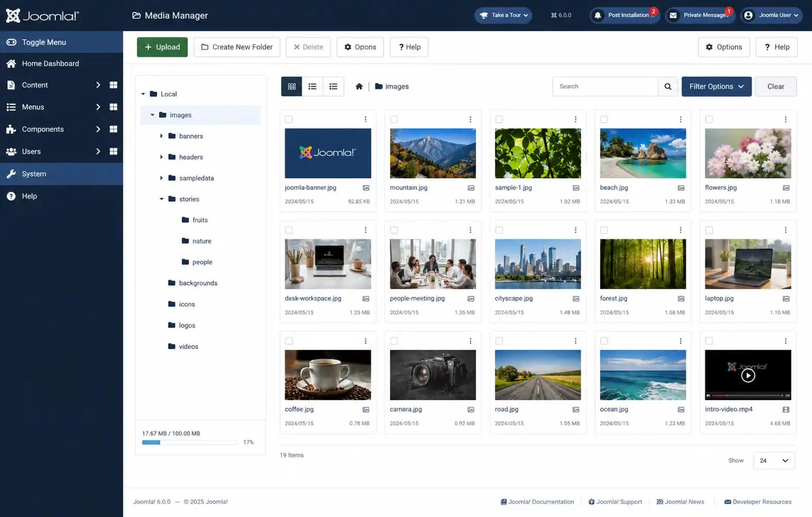Click the Post Installation bell notification
This screenshot has height=517, width=812.
click(x=625, y=15)
